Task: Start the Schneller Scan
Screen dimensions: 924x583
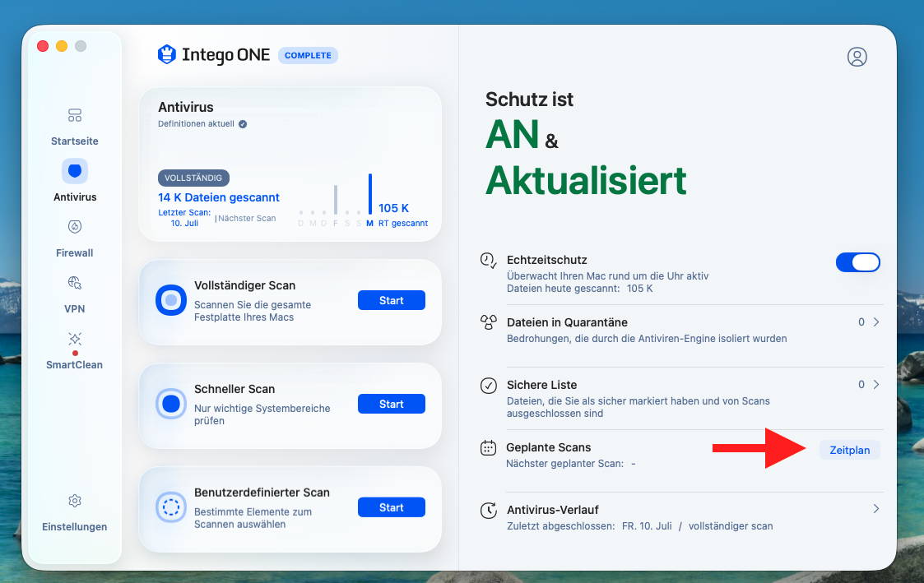Action: point(392,404)
